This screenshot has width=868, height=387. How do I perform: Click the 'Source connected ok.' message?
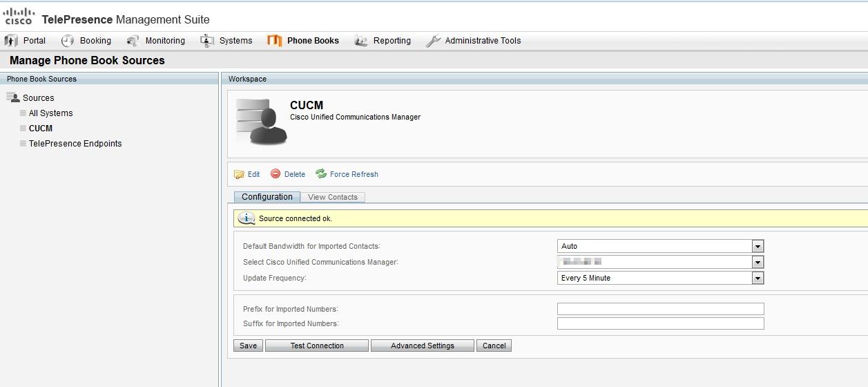point(296,218)
